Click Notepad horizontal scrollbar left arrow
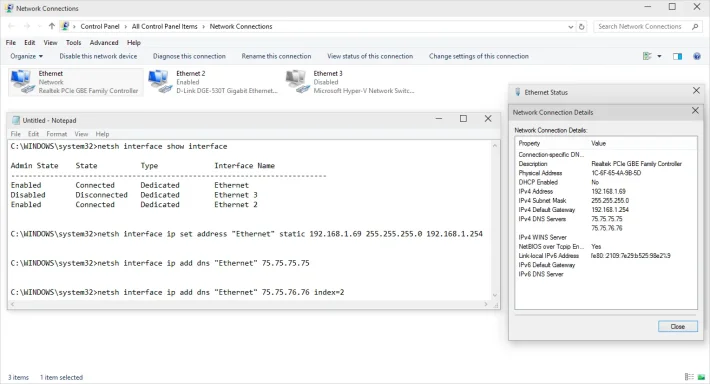Screen dimensions: 710x384 coord(13,304)
